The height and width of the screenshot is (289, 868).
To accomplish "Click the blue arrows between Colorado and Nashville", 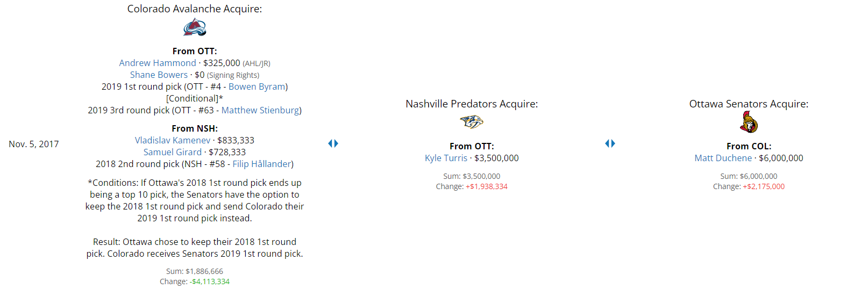I will (333, 143).
